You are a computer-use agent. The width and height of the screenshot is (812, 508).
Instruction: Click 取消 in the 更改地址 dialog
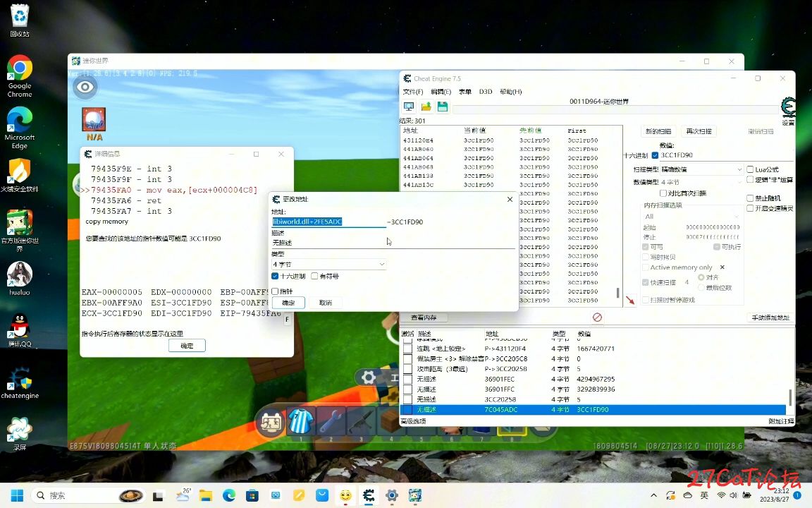tap(326, 303)
